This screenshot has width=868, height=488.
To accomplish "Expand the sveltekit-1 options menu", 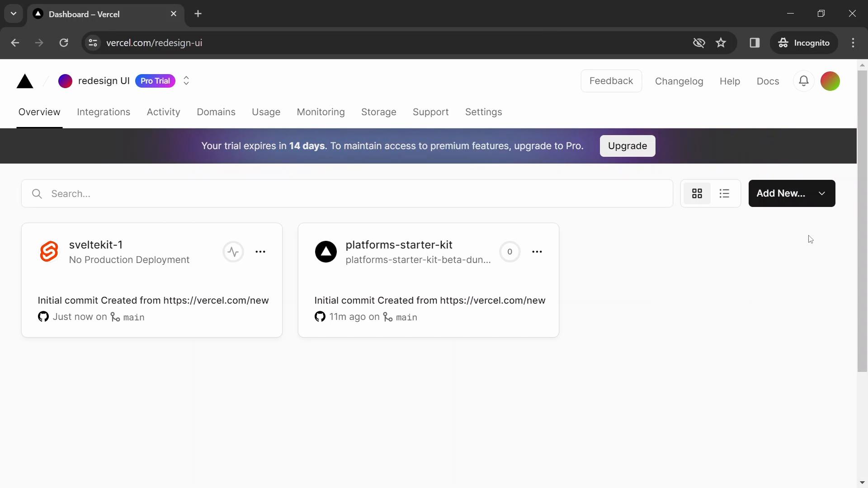I will tap(260, 251).
